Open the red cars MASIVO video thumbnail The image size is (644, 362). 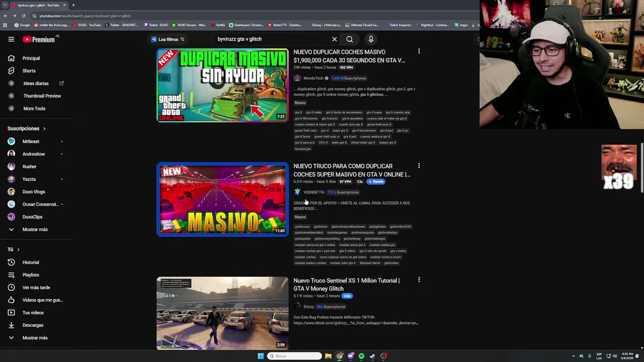222,199
